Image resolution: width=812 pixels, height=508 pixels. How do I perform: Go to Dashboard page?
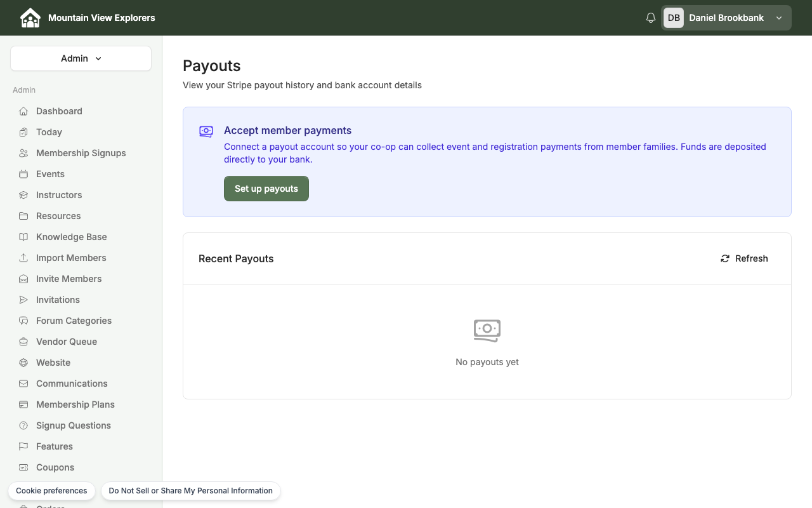pyautogui.click(x=59, y=111)
